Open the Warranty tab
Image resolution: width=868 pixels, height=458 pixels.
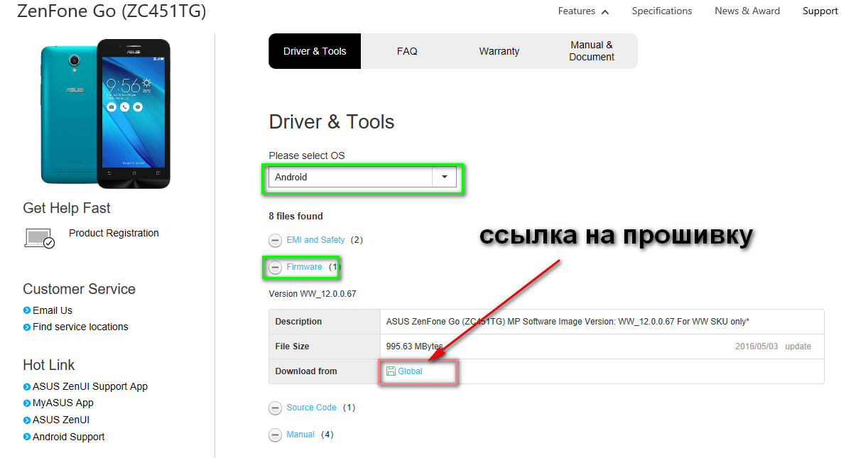coord(499,51)
